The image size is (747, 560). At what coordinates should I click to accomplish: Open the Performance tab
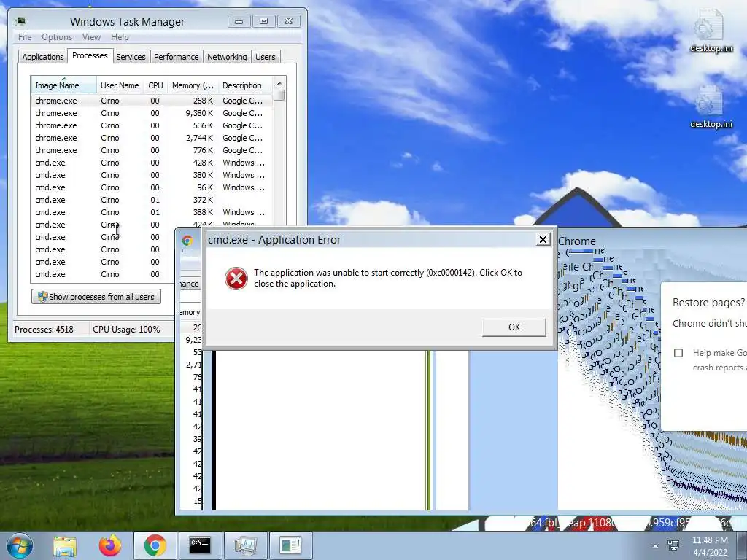coord(177,57)
